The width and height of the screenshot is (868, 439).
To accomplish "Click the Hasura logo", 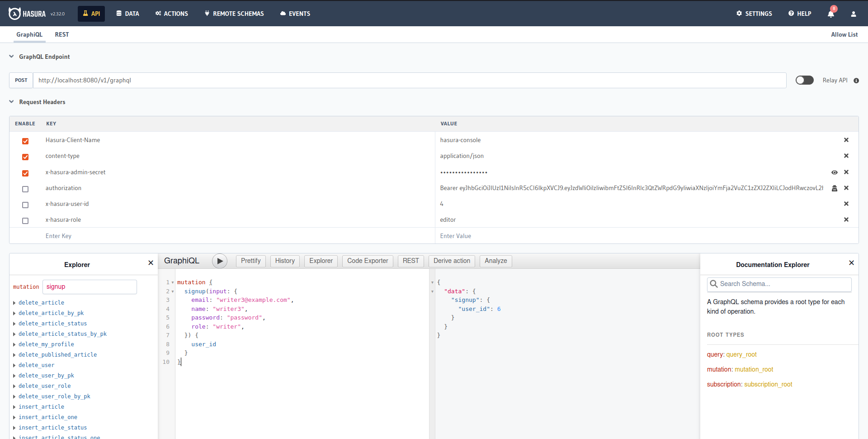I will point(27,14).
